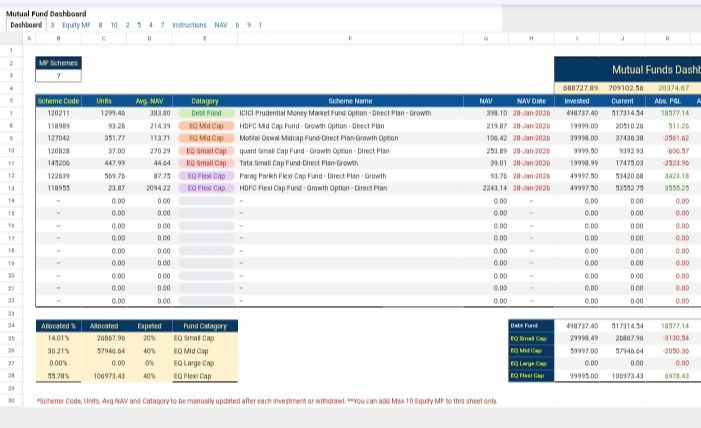Image resolution: width=701 pixels, height=428 pixels.
Task: Select the MF Schemes label cell
Action: click(59, 63)
